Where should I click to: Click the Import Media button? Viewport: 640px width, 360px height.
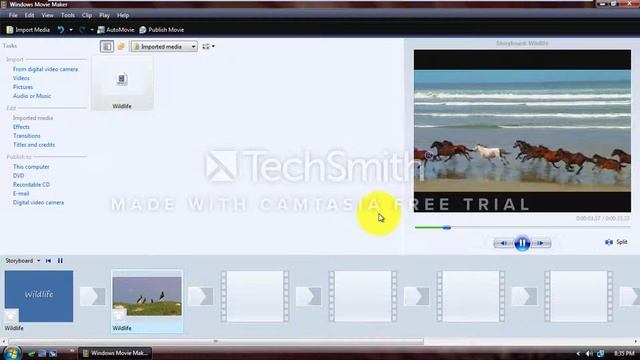(x=28, y=30)
